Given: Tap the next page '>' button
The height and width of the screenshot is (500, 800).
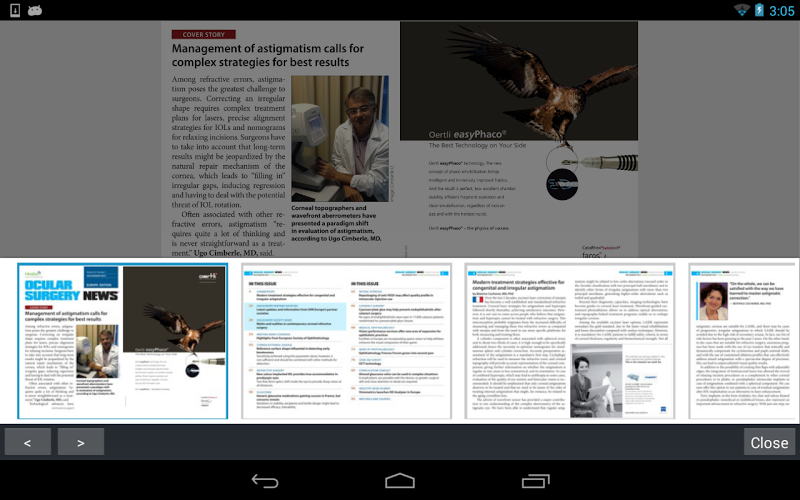Looking at the screenshot, I should 81,442.
